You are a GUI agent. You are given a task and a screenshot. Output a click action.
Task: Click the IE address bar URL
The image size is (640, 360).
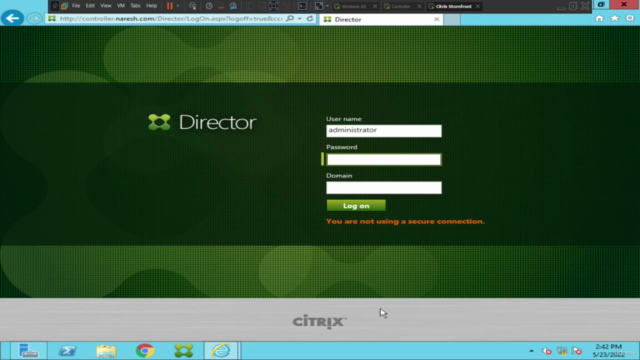tap(171, 19)
